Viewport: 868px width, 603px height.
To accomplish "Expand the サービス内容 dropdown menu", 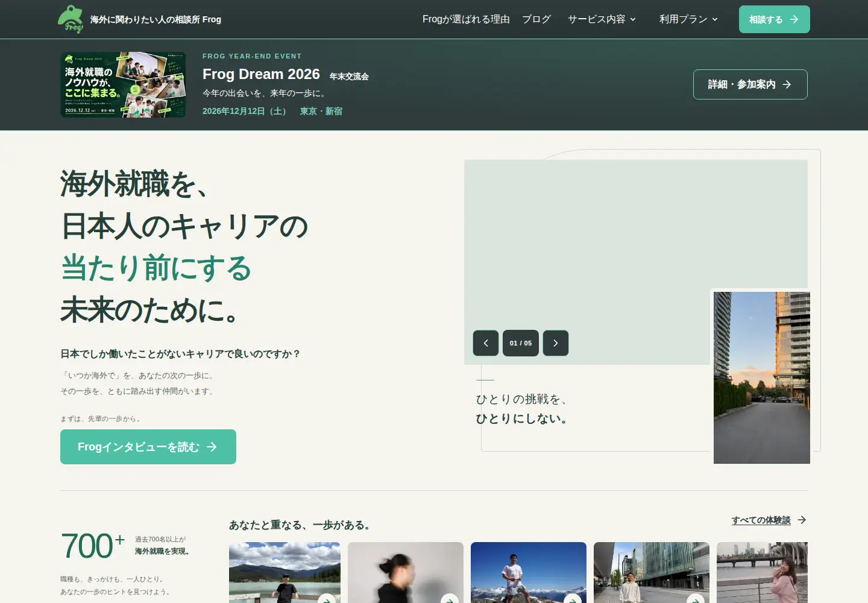I will pyautogui.click(x=602, y=19).
